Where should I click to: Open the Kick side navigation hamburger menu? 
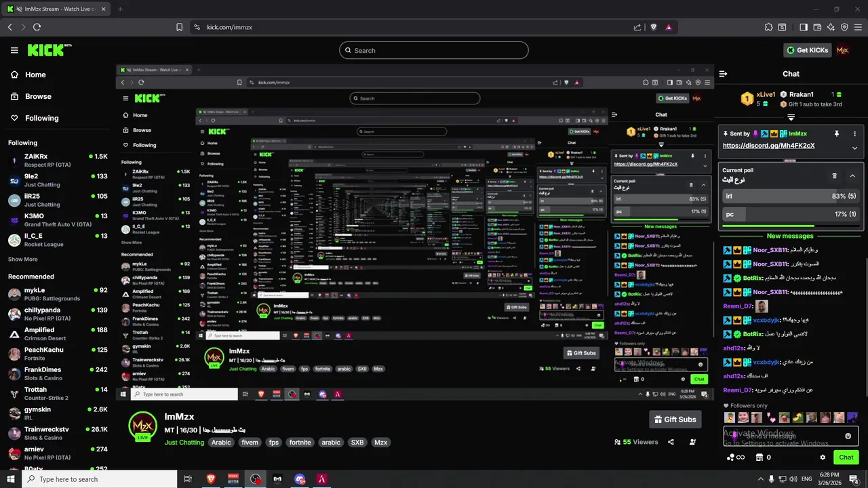[x=14, y=50]
